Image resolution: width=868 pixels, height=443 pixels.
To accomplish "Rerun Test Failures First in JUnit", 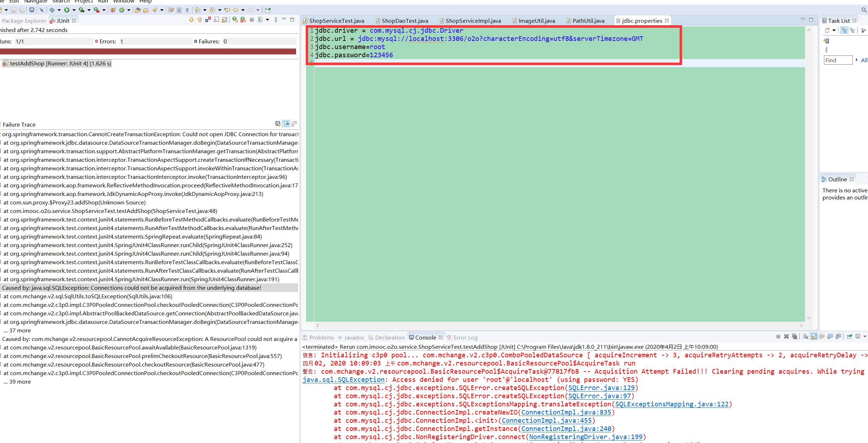I will [x=243, y=20].
